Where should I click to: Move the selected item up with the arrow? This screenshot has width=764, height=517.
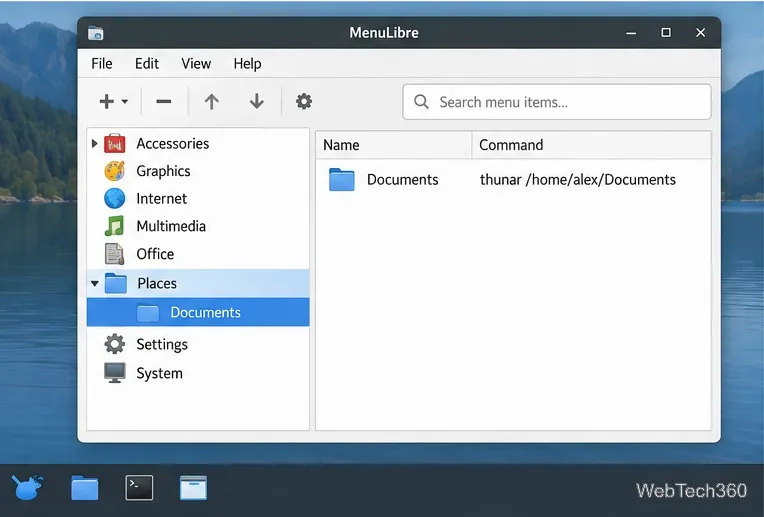[211, 101]
